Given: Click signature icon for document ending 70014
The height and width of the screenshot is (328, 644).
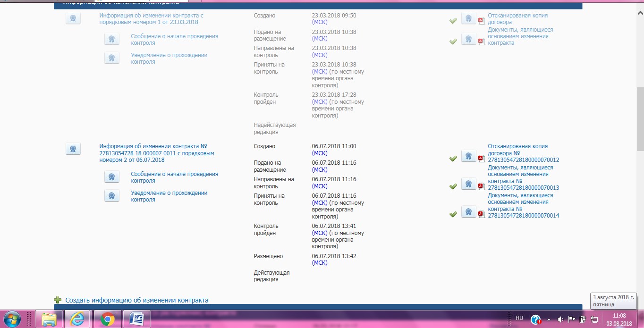Looking at the screenshot, I should point(468,212).
